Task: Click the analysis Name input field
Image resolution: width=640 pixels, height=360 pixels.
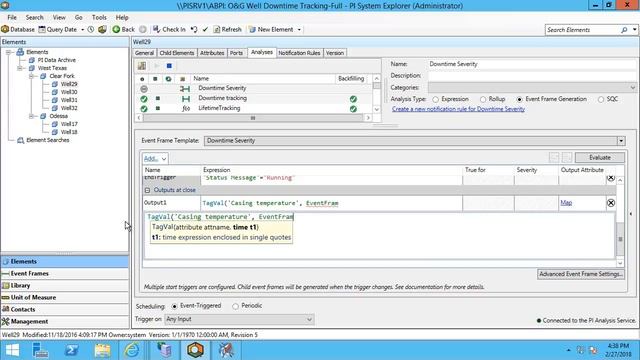Action: 532,64
